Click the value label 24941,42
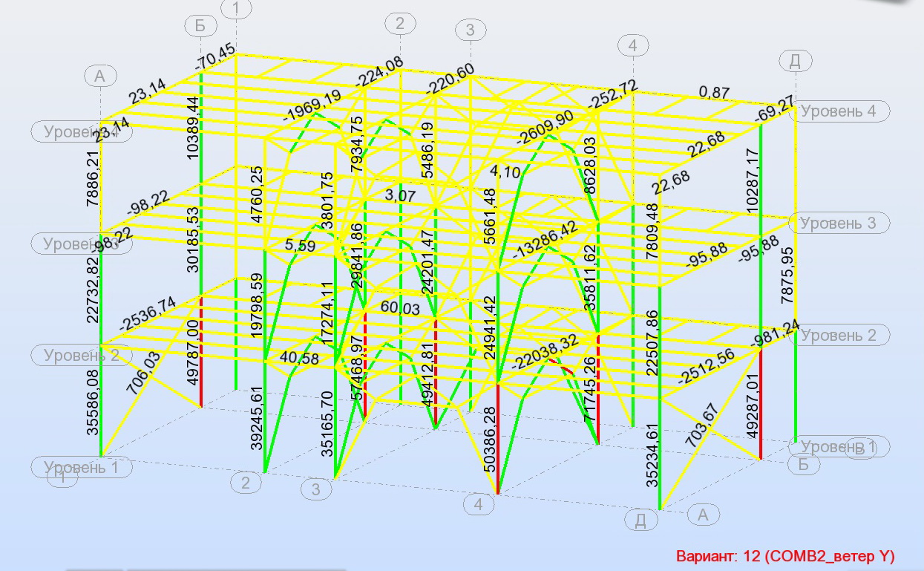924x571 pixels. [x=489, y=327]
